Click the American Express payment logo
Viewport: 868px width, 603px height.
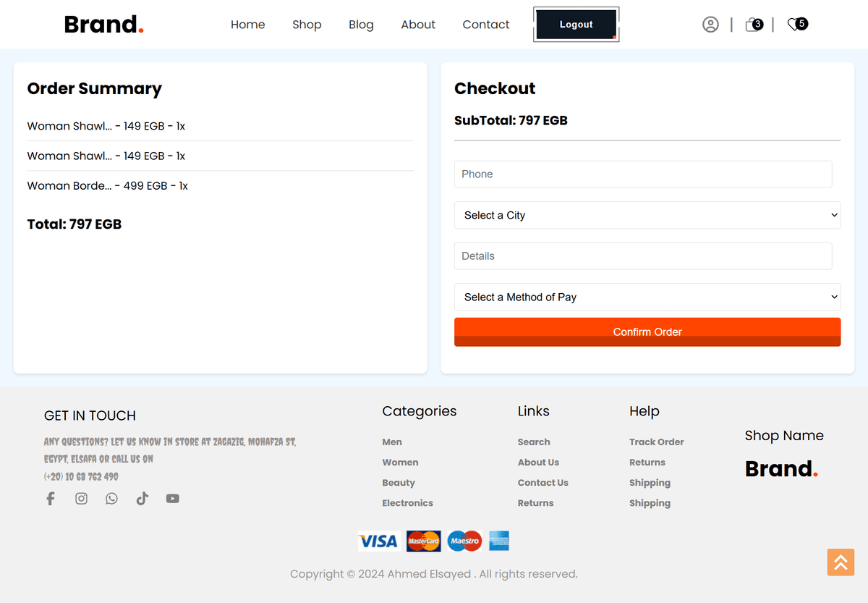tap(499, 541)
